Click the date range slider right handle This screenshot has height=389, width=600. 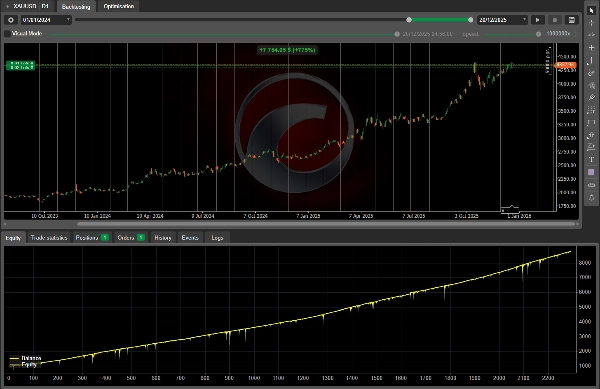click(471, 20)
